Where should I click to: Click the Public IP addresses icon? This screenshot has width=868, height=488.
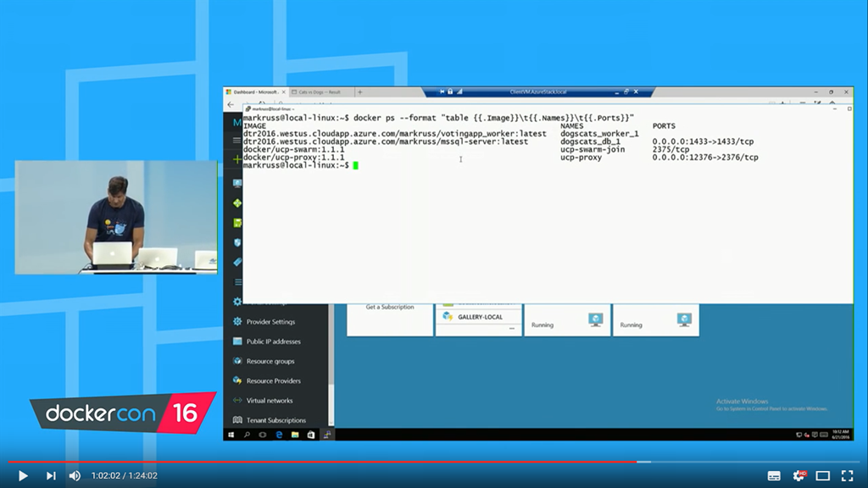[x=237, y=341]
